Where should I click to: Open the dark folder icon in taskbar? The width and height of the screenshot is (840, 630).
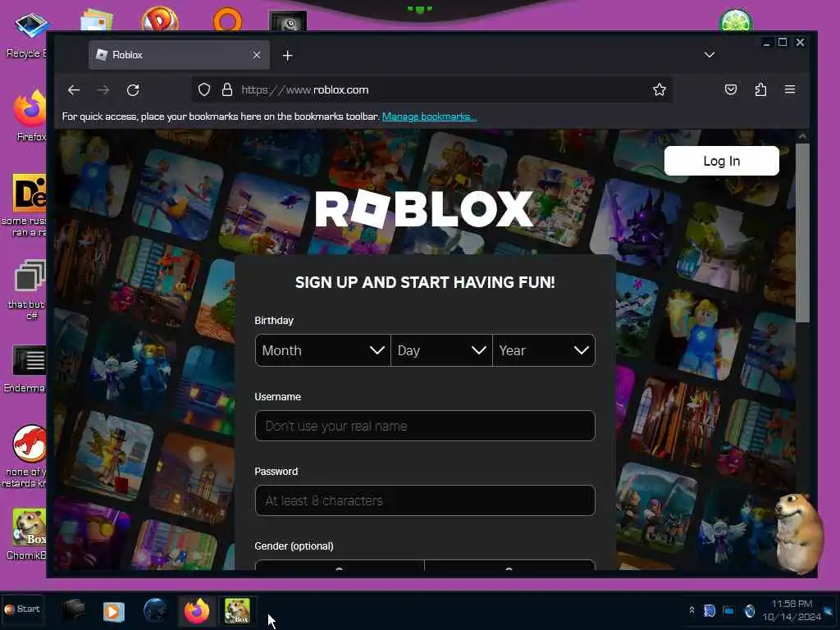73,609
